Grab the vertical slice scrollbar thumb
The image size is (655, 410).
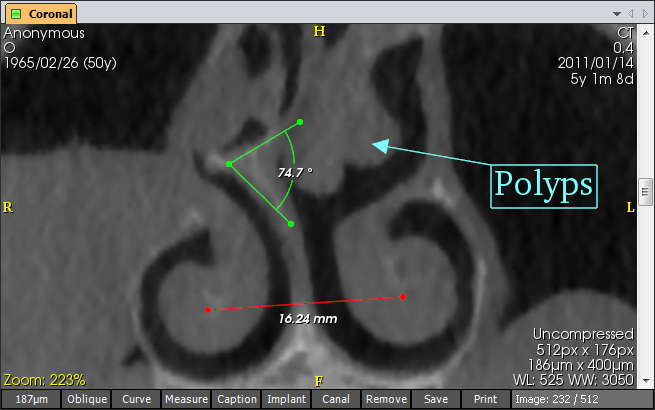click(646, 190)
